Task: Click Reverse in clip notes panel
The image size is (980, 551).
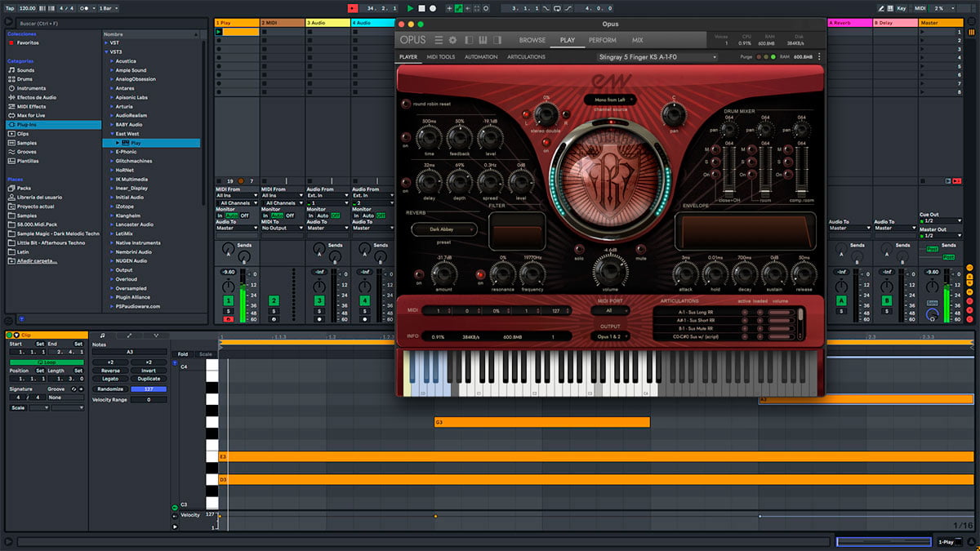Action: (110, 371)
